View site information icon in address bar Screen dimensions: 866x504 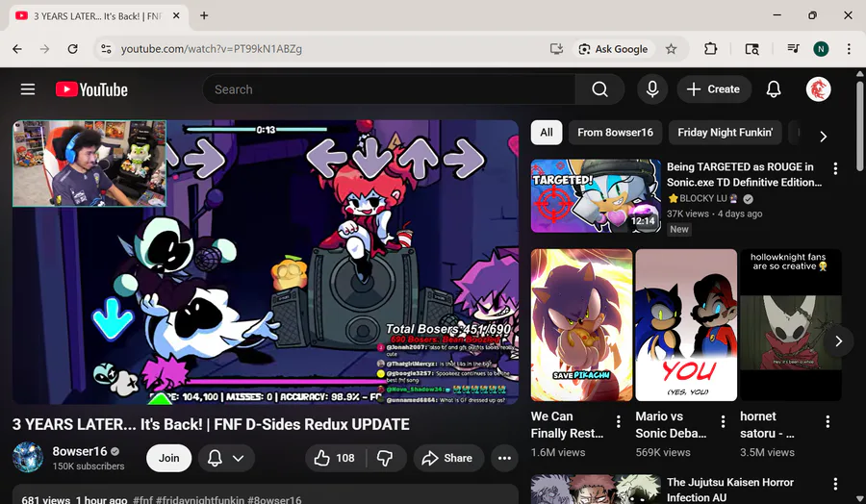click(x=106, y=49)
